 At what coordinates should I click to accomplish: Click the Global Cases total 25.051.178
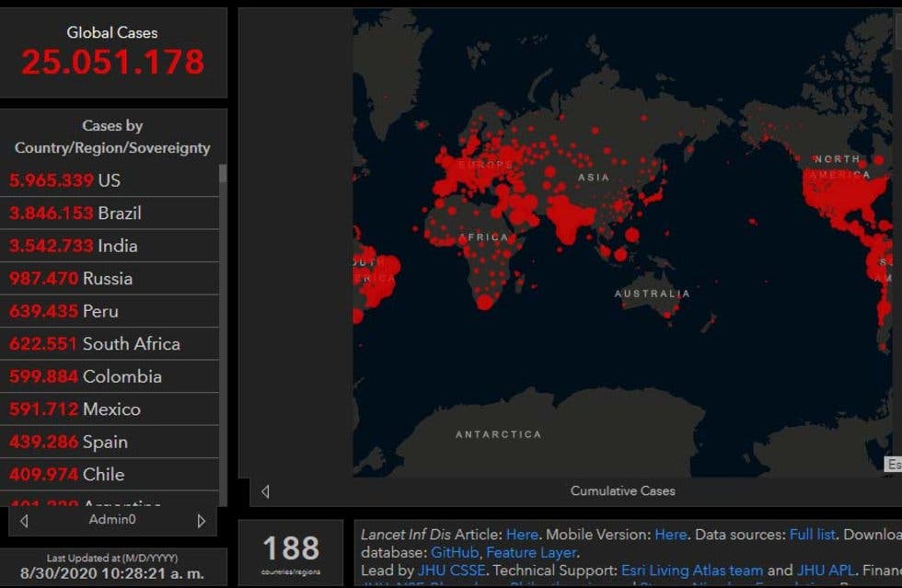(112, 63)
